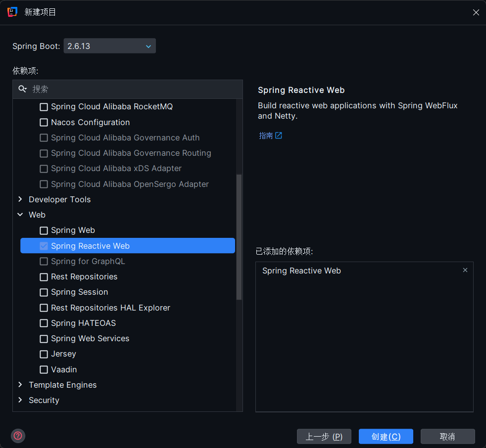486x448 pixels.
Task: Check Spring Cloud Alibaba RocketMQ
Action: 44,107
